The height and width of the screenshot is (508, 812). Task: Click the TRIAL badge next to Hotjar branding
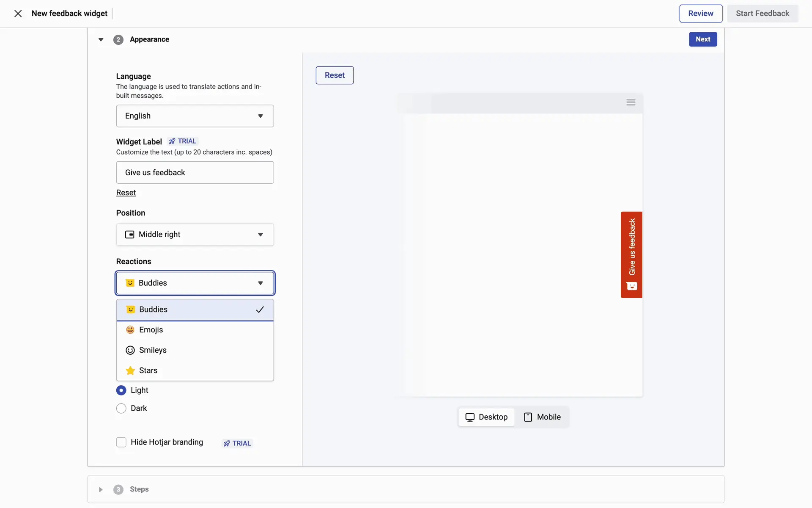tap(237, 443)
